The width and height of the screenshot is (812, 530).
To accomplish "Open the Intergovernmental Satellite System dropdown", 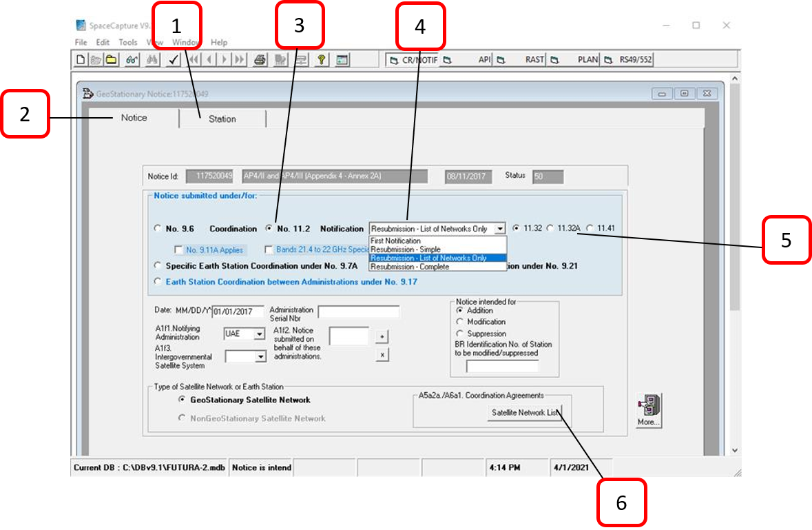I will click(260, 356).
